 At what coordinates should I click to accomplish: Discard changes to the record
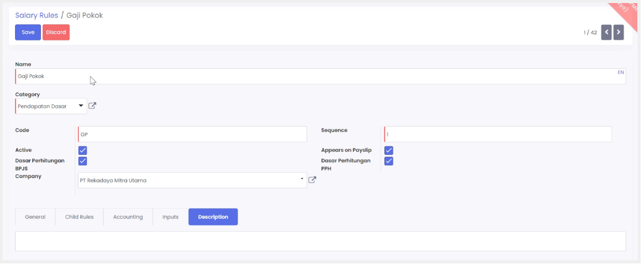pos(56,33)
